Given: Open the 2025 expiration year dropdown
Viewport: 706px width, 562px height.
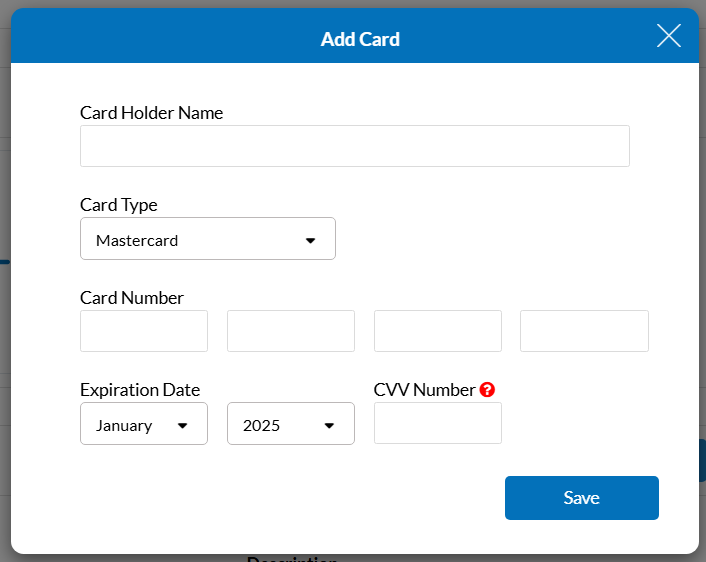Looking at the screenshot, I should [x=291, y=424].
